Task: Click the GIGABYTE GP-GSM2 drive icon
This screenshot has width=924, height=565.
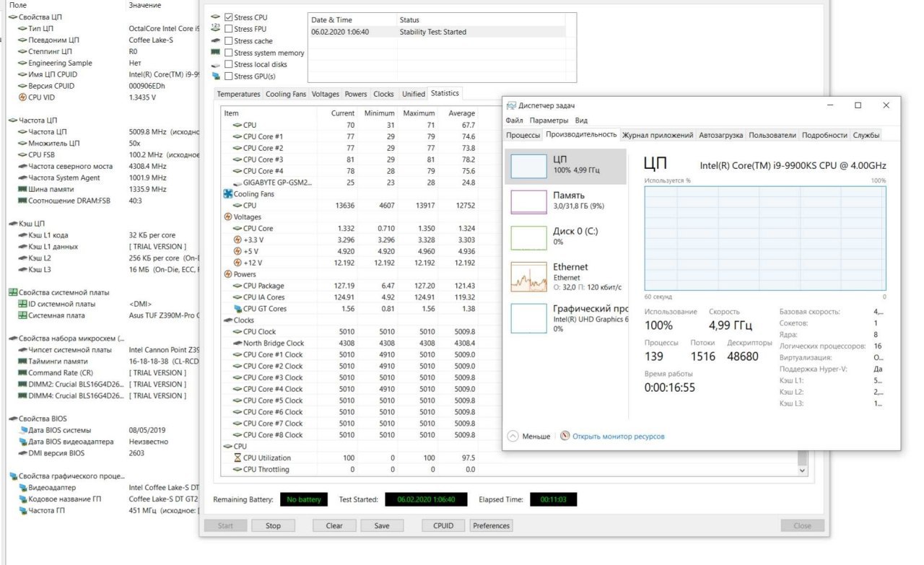Action: coord(237,183)
